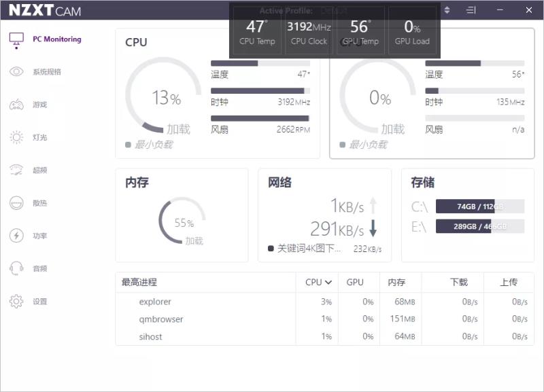The height and width of the screenshot is (392, 544).
Task: Click the GPU 时钟 clock bar
Action: 475,91
